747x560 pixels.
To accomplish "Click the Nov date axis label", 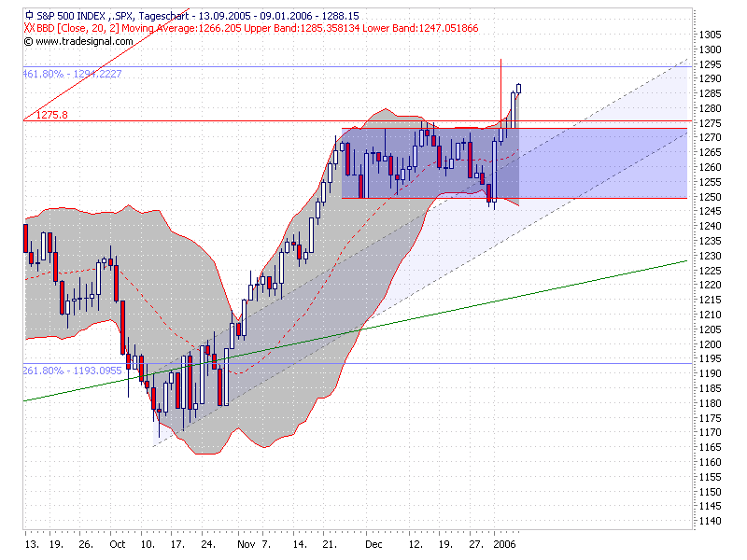I will 247,544.
